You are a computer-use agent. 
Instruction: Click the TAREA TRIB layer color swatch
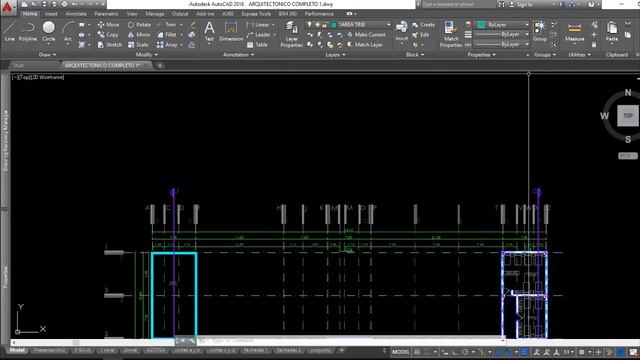[333, 25]
